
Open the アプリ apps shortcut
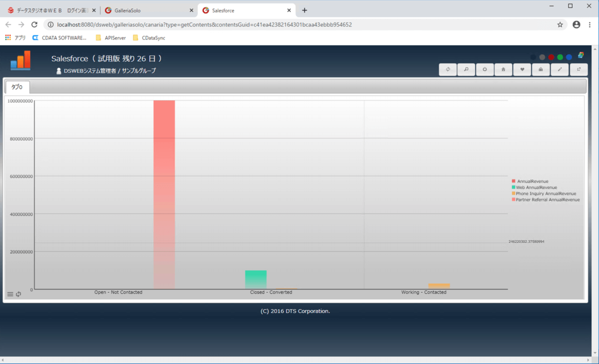(15, 37)
